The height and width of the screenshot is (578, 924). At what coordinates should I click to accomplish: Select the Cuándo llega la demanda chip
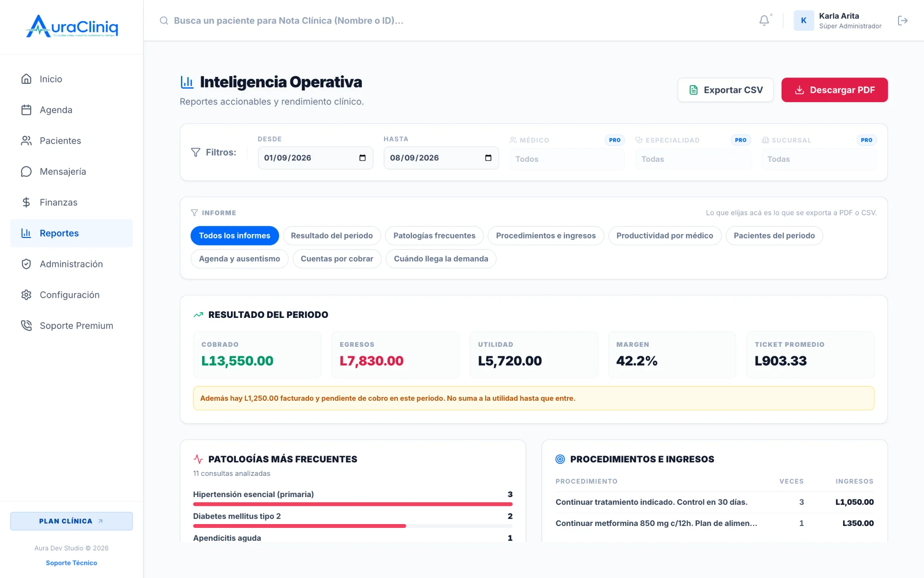tap(441, 259)
